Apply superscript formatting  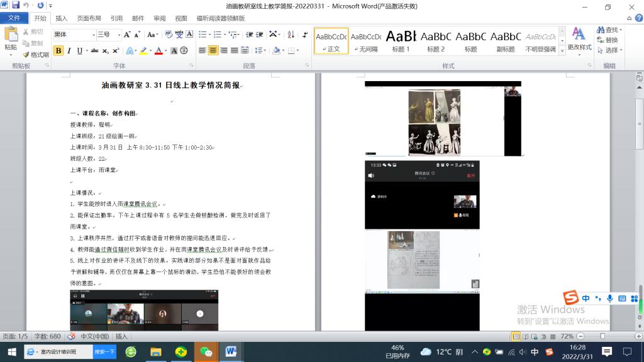click(116, 51)
